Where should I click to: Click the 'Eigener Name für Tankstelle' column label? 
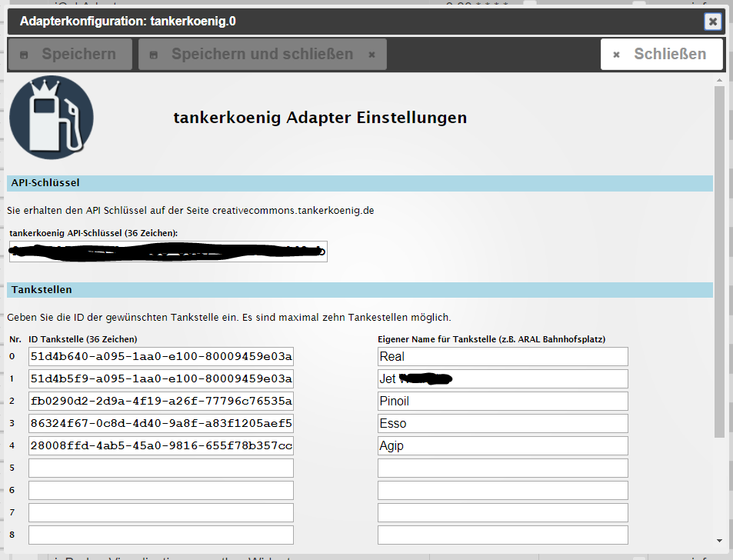coord(491,339)
